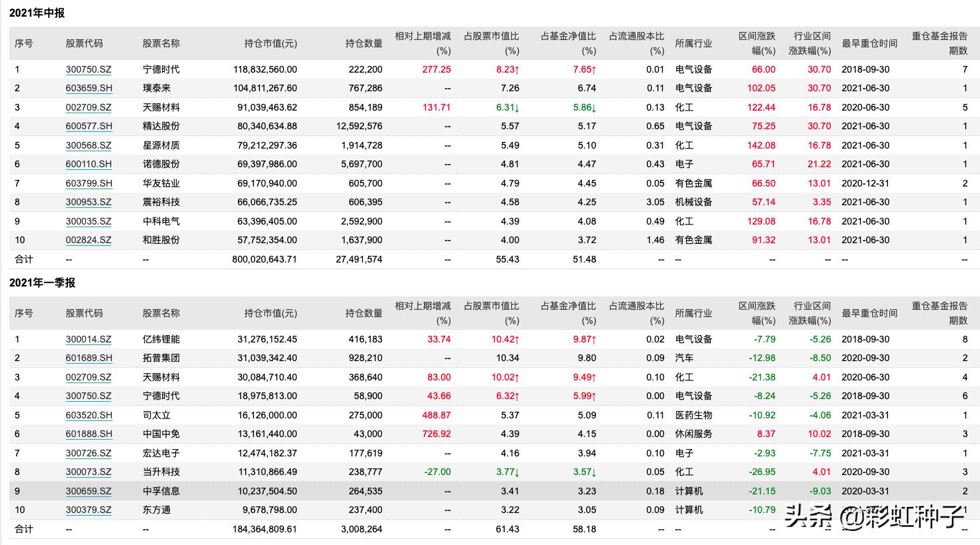Open the 603799.SH stock code
Image resolution: width=980 pixels, height=545 pixels.
89,183
